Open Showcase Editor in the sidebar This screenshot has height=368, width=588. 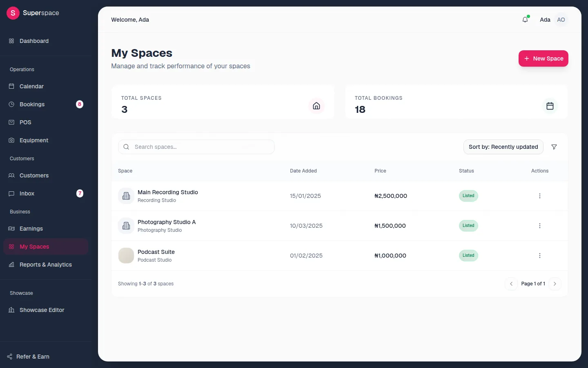coord(46,310)
